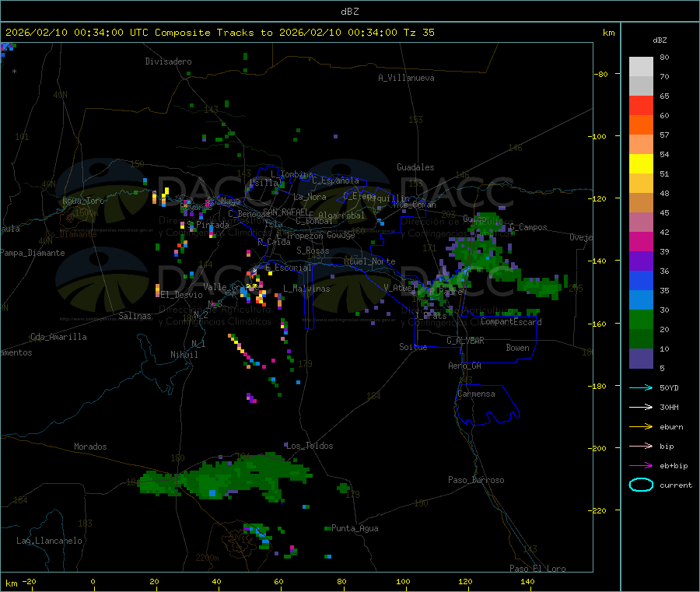Click the 'Divisadero' map label
This screenshot has width=700, height=592.
(168, 61)
